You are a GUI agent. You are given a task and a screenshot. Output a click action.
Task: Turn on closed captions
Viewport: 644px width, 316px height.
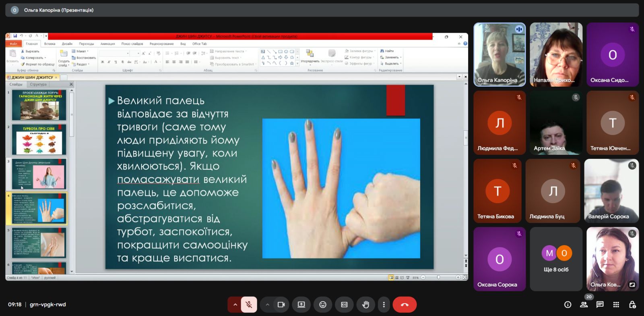[344, 305]
